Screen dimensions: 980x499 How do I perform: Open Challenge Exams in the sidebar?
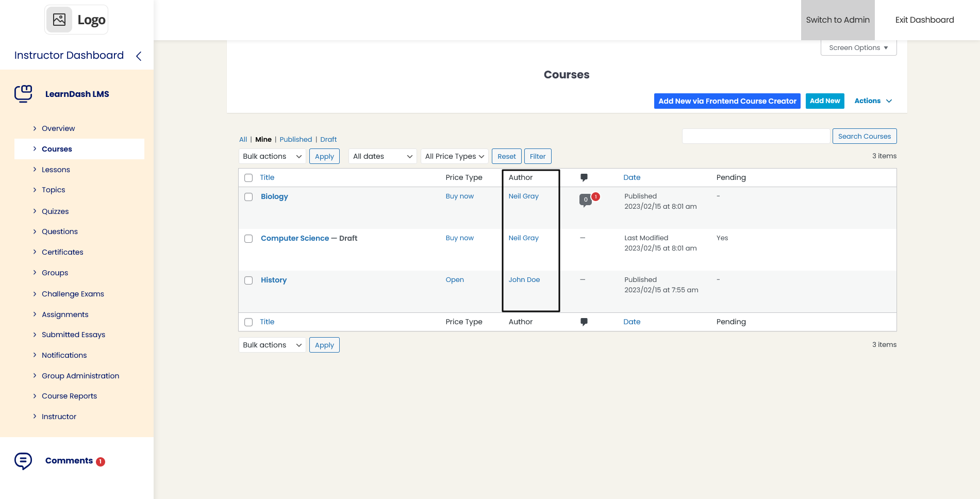tap(73, 294)
